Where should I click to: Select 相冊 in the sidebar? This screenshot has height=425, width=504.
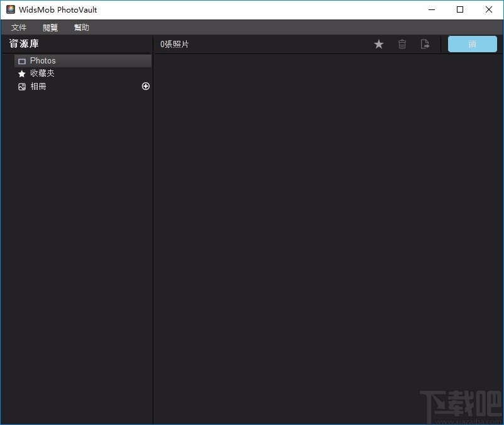[x=38, y=86]
